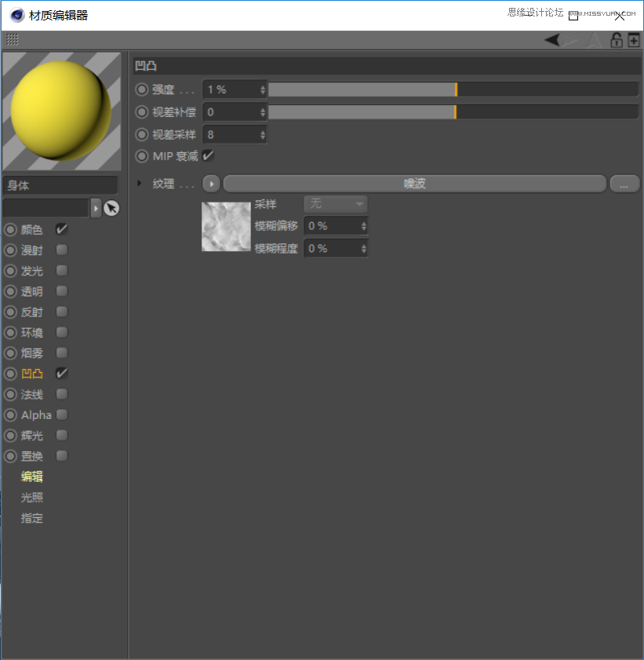The image size is (644, 660).
Task: Switch to the 指定 section
Action: pyautogui.click(x=31, y=518)
